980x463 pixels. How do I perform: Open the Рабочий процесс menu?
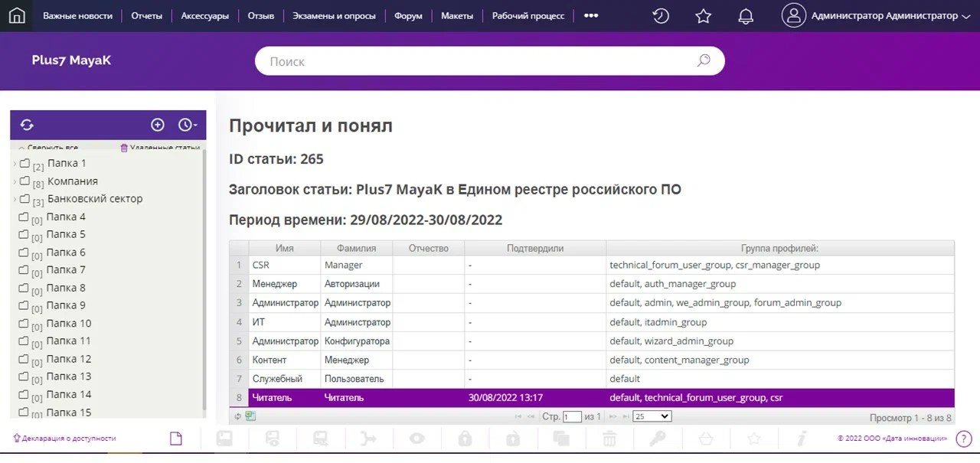528,15
